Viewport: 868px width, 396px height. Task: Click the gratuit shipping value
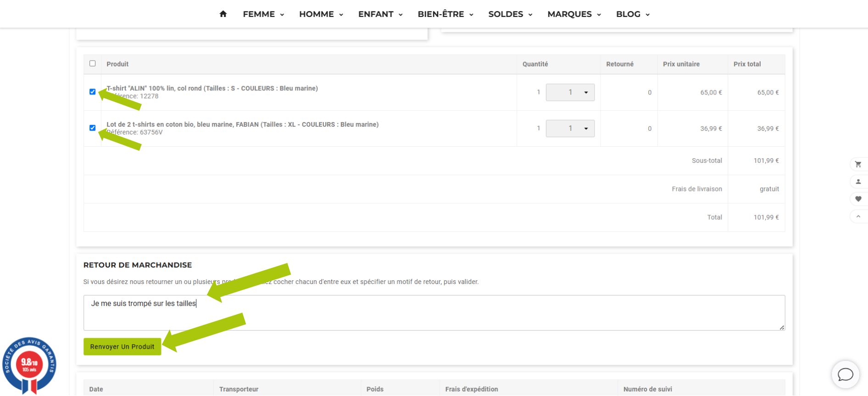point(769,189)
